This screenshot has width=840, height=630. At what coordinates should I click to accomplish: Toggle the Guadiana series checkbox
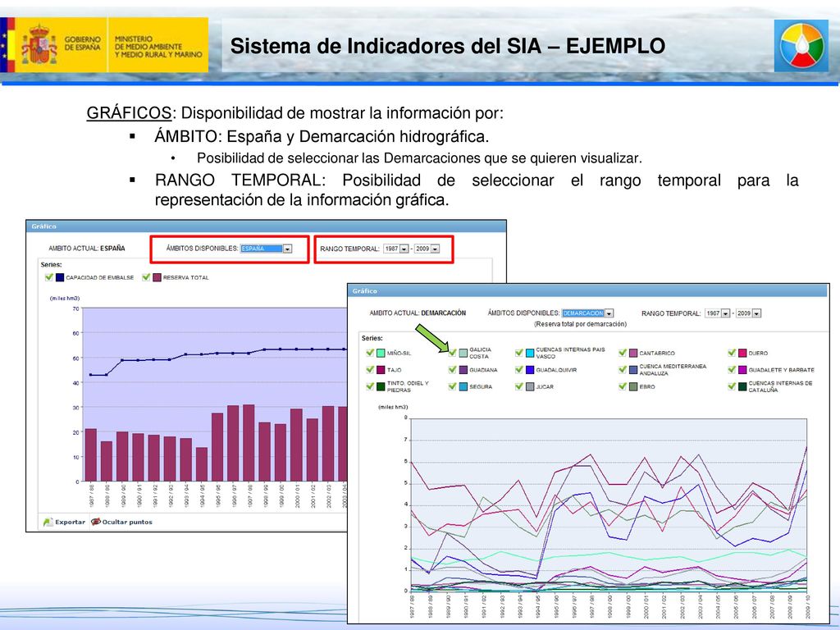tap(453, 370)
